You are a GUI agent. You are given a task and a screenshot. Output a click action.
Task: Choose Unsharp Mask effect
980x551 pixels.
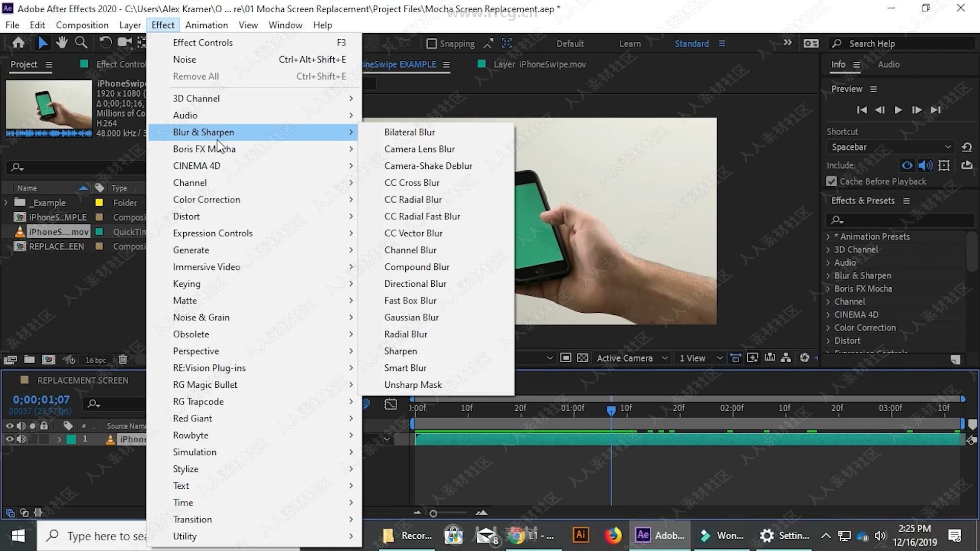pyautogui.click(x=413, y=385)
